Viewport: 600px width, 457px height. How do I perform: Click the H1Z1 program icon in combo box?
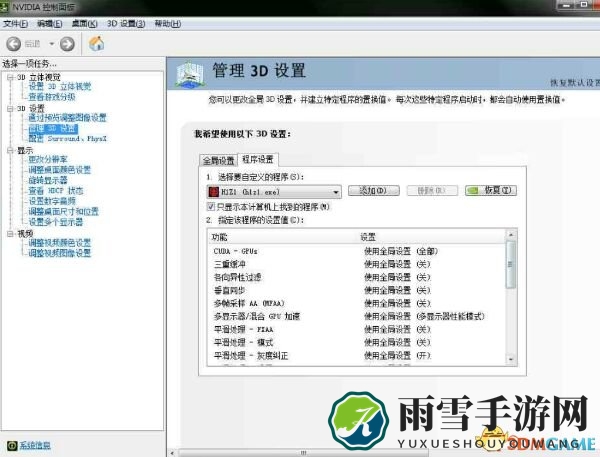pyautogui.click(x=213, y=191)
